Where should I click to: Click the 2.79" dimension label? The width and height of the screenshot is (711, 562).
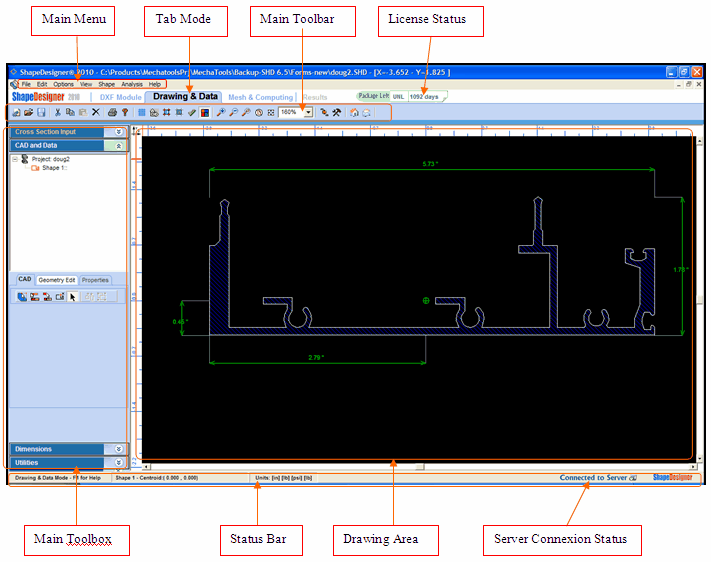(x=316, y=357)
